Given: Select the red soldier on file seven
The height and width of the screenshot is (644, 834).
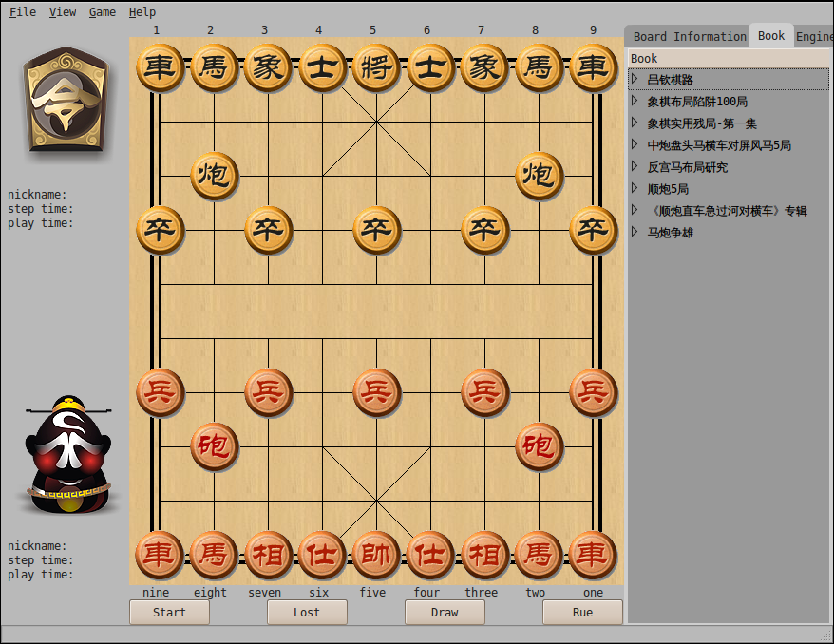Looking at the screenshot, I should [268, 392].
